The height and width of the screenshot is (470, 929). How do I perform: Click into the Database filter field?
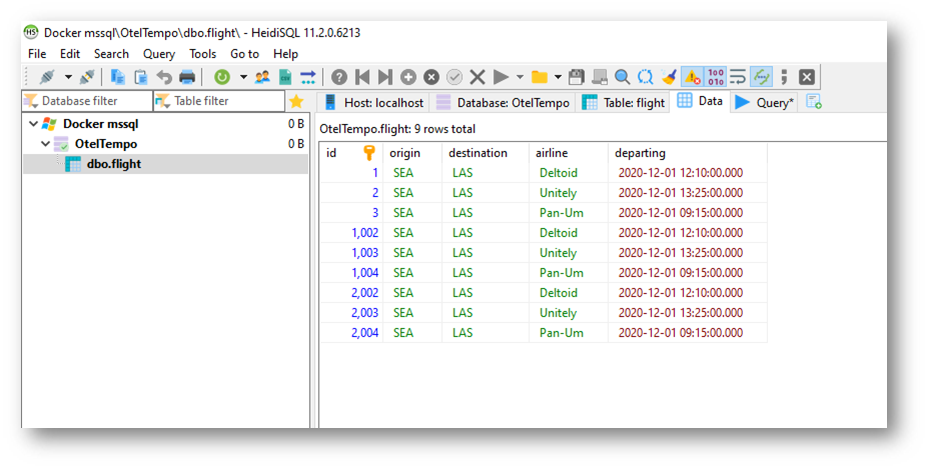coord(87,101)
